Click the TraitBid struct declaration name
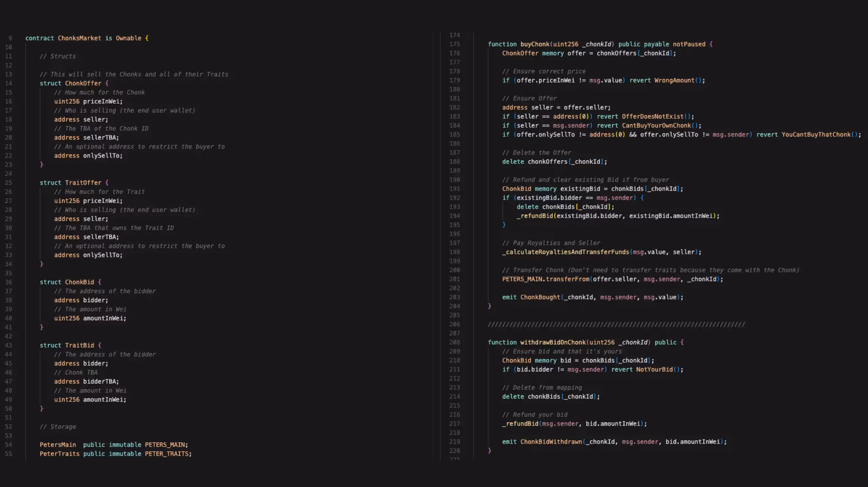Image resolution: width=868 pixels, height=487 pixels. (x=79, y=345)
